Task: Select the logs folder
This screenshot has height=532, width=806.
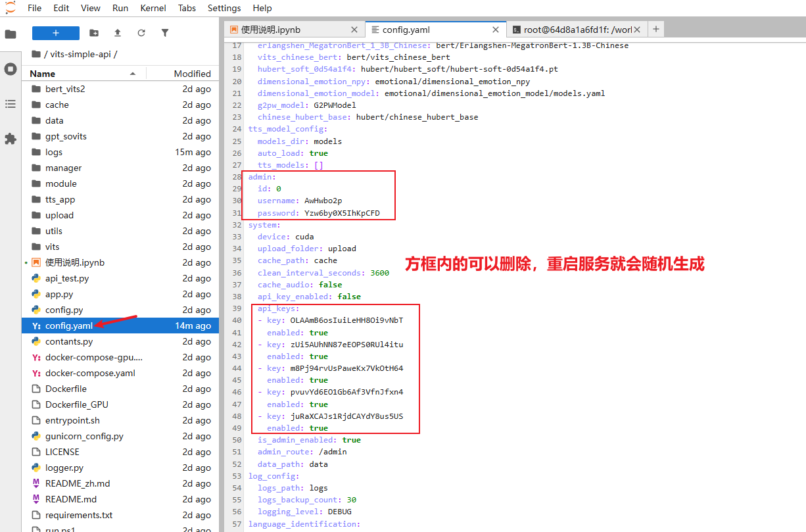Action: pyautogui.click(x=121, y=152)
